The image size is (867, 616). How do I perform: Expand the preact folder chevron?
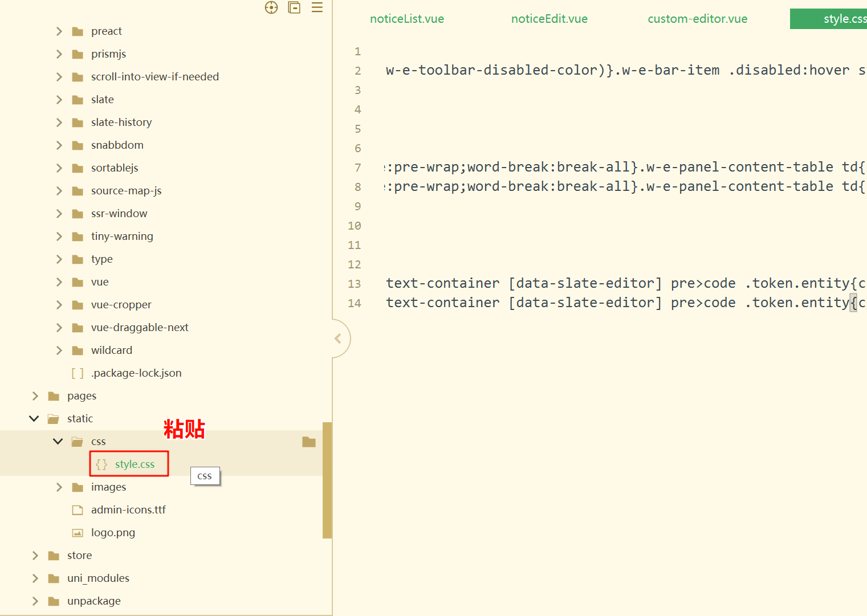(x=59, y=31)
